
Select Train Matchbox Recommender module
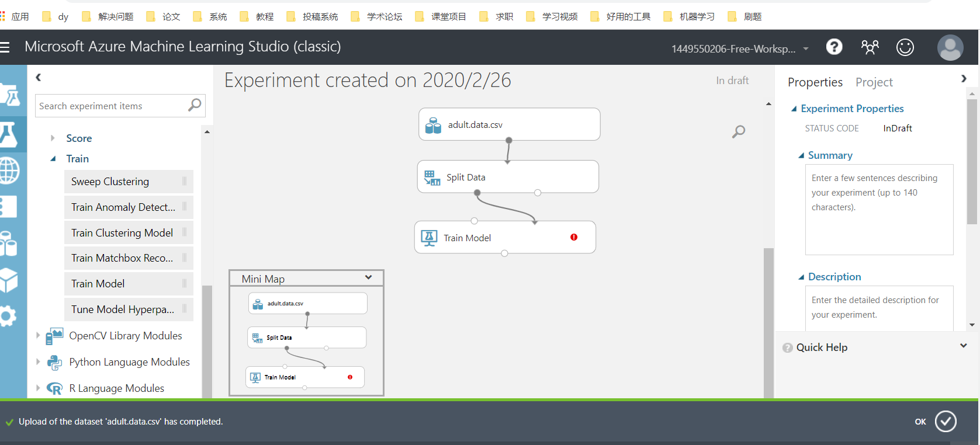tap(129, 258)
